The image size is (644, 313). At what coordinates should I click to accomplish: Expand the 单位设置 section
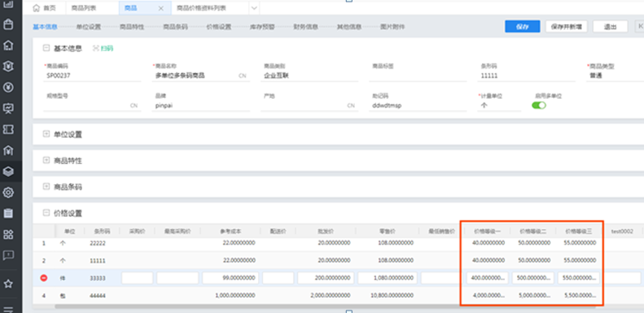[46, 134]
